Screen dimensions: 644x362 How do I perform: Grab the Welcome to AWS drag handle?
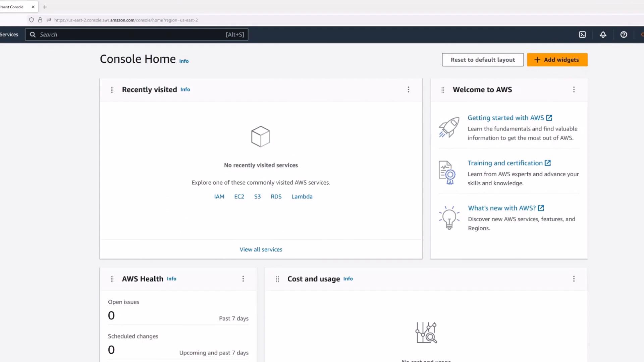[x=443, y=90]
